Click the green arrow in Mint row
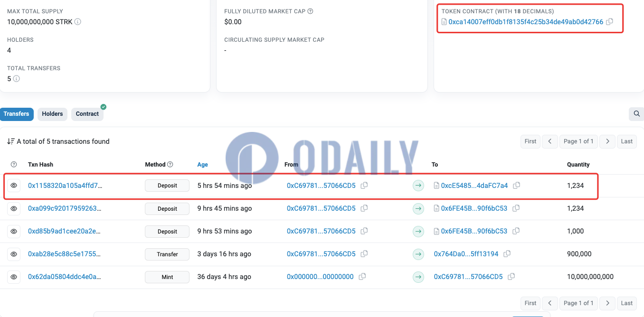Viewport: 644px width, 317px height. tap(418, 277)
